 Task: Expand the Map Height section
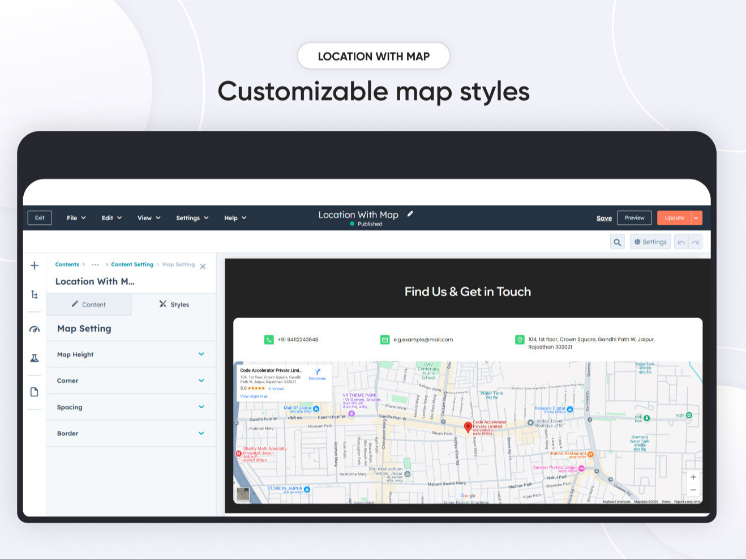(201, 354)
